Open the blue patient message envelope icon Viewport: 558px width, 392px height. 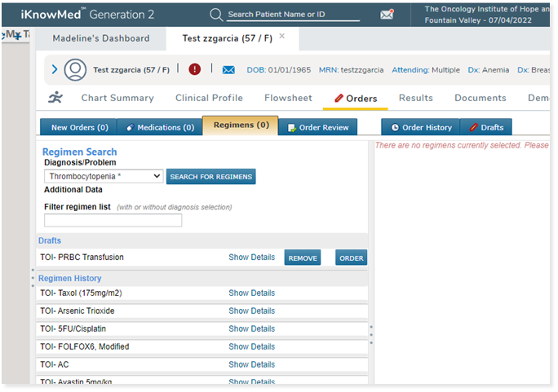click(228, 70)
